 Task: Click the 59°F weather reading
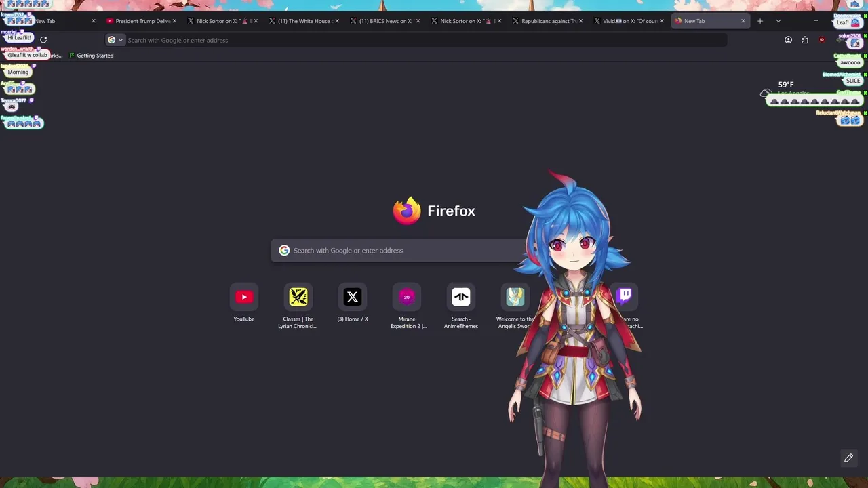click(x=786, y=85)
